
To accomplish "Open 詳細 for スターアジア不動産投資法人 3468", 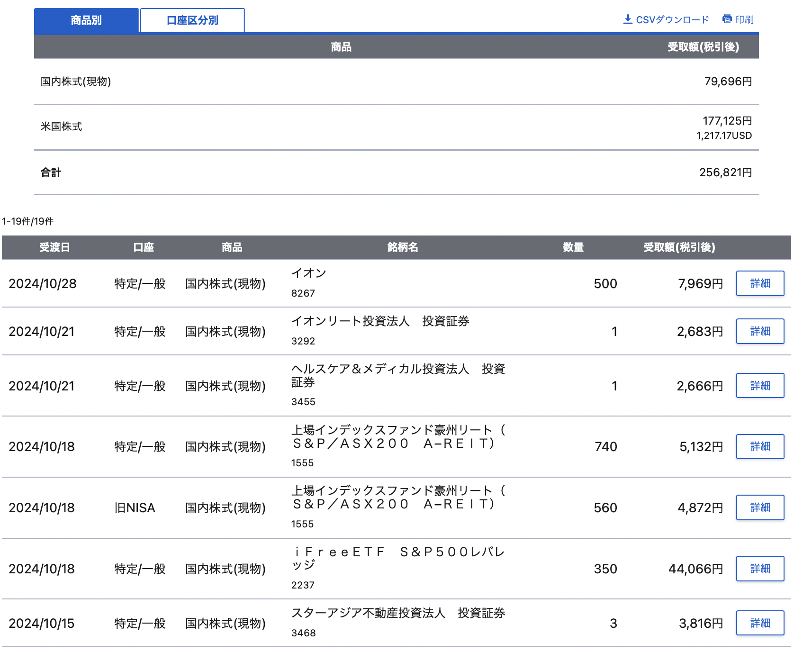I will click(x=760, y=623).
